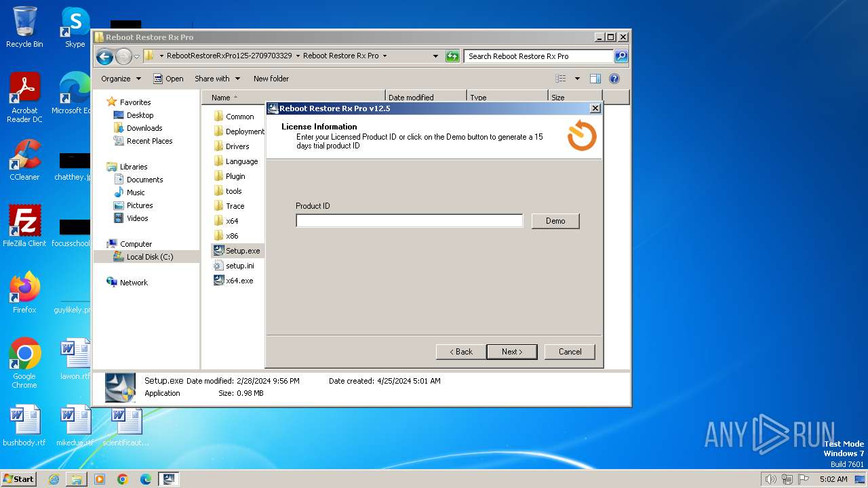Select Documents library
Image resolution: width=868 pixels, height=488 pixels.
click(138, 180)
